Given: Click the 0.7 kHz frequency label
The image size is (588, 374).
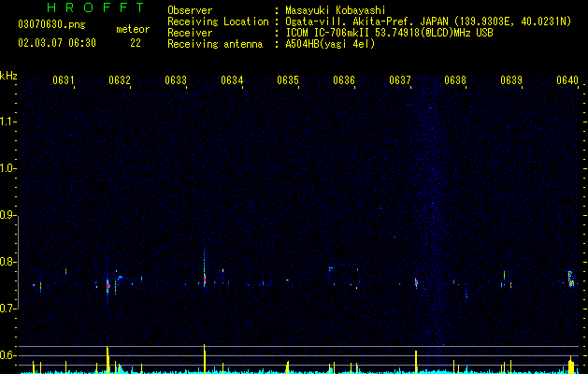Looking at the screenshot, I should click(x=7, y=309).
